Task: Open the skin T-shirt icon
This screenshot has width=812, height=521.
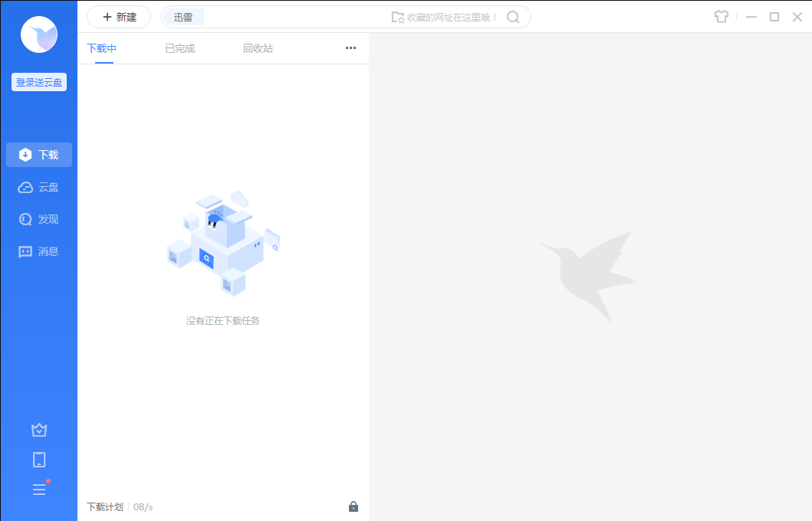Action: click(722, 17)
